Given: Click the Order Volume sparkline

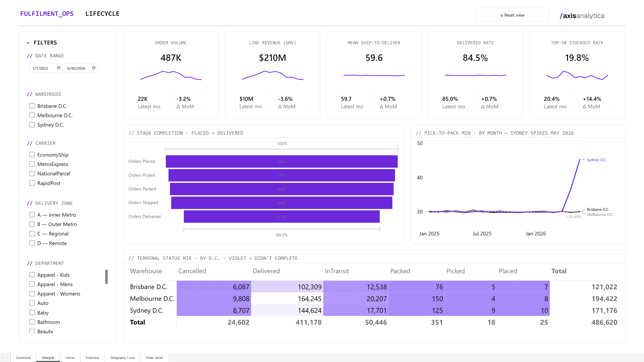Looking at the screenshot, I should coord(171,75).
